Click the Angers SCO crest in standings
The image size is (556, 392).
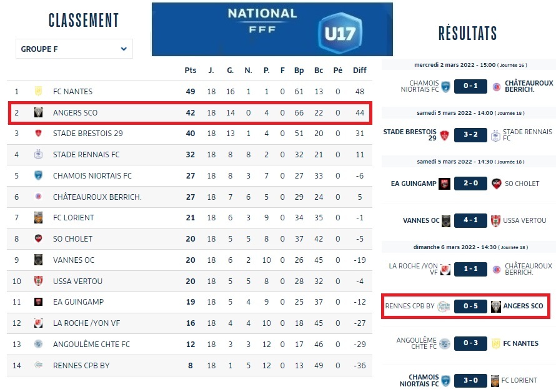(x=38, y=112)
